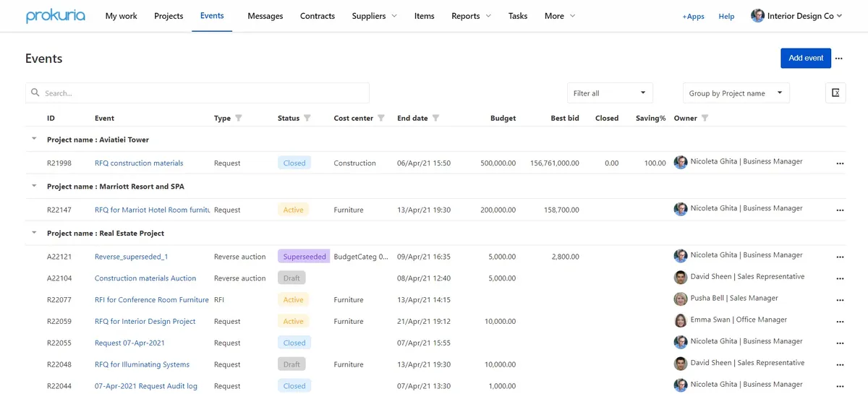Switch to the Messages tab
This screenshot has width=868, height=394.
tap(265, 16)
